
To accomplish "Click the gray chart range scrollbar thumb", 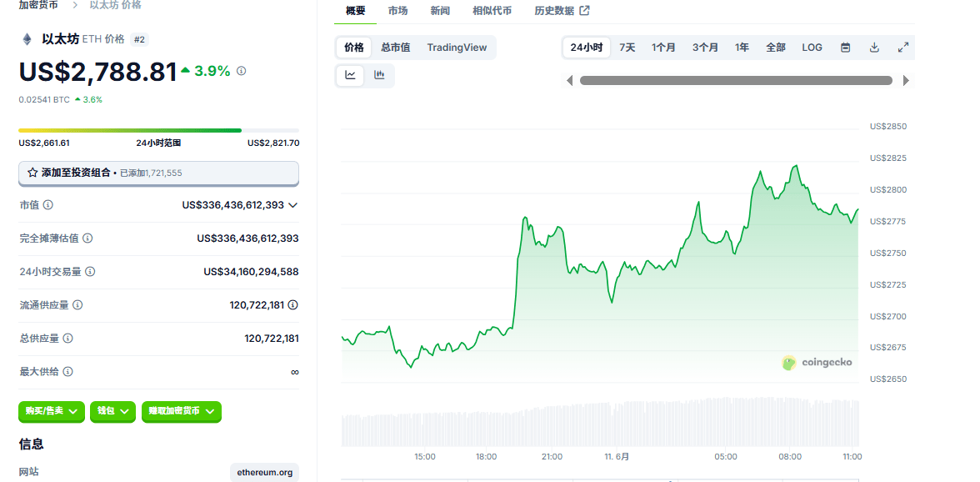I will (x=736, y=80).
